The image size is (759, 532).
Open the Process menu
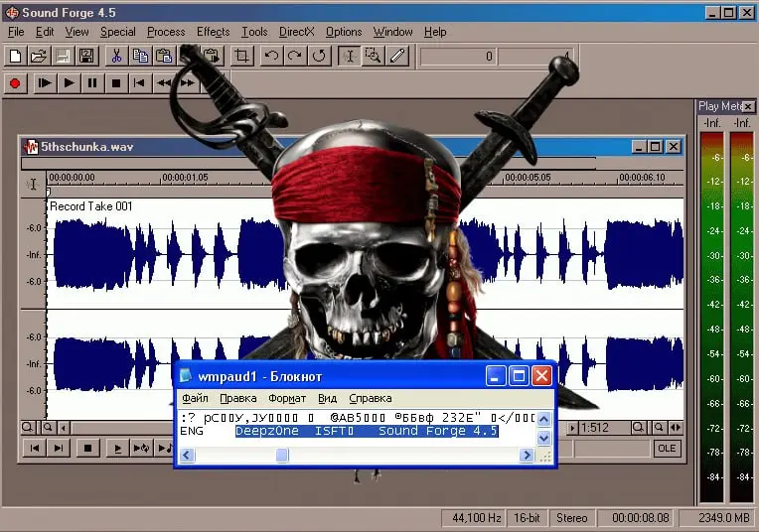[x=166, y=32]
